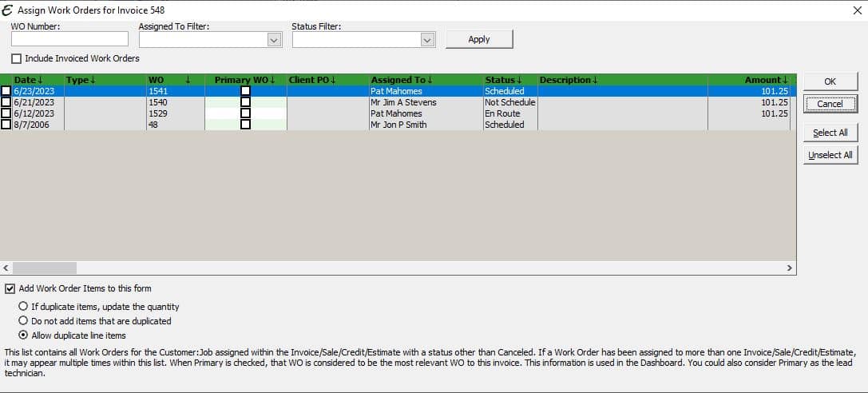
Task: Tick Primary WO checkbox for WO 1529
Action: click(x=245, y=113)
